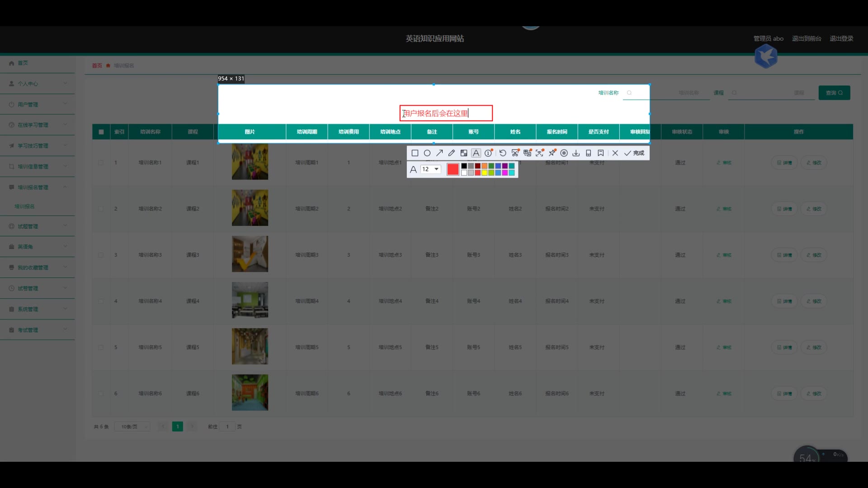Image resolution: width=868 pixels, height=488 pixels.
Task: Click 退出到前台 link
Action: (807, 39)
